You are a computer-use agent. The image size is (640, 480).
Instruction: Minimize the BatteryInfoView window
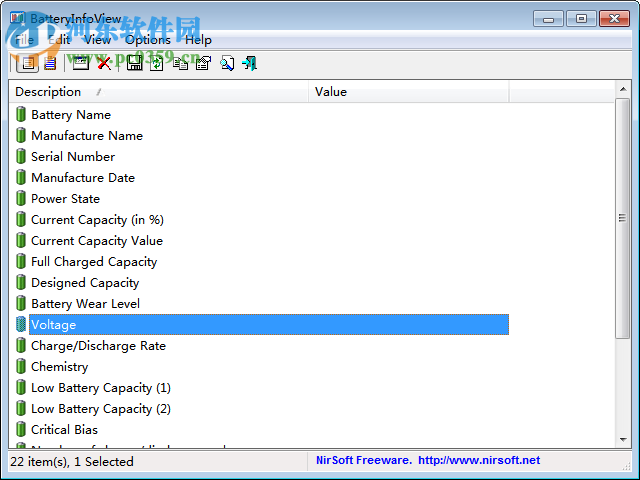tap(548, 19)
